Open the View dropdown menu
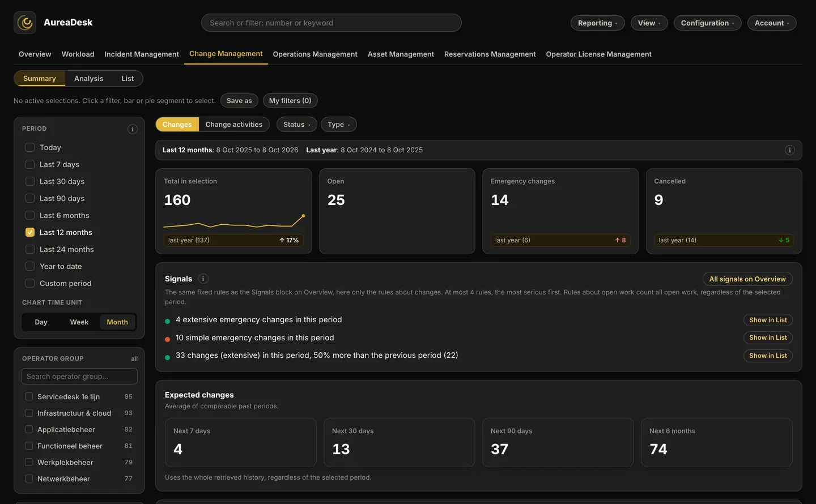Screen dimensions: 816x504 coord(649,23)
